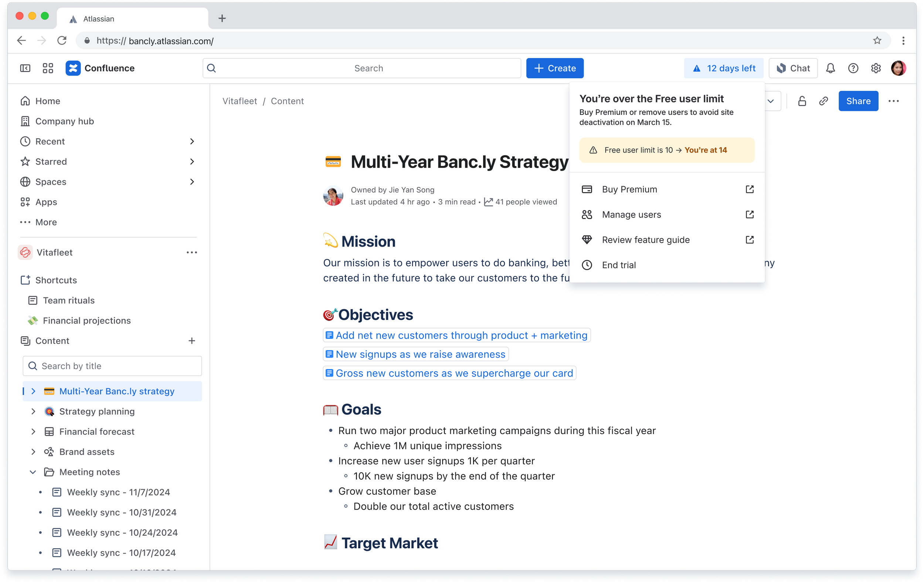Select Manage users in the popup
This screenshot has width=924, height=583.
[631, 215]
